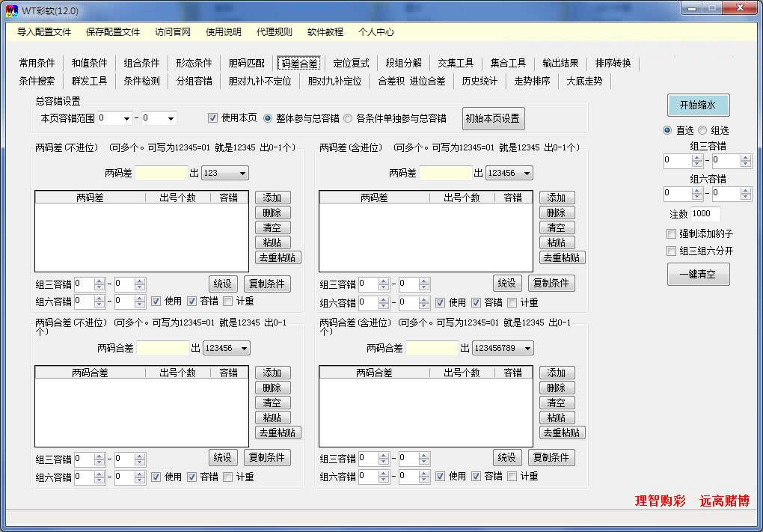
Task: Click 去重粘贴 in the 两码合差(含进位) panel
Action: point(562,432)
